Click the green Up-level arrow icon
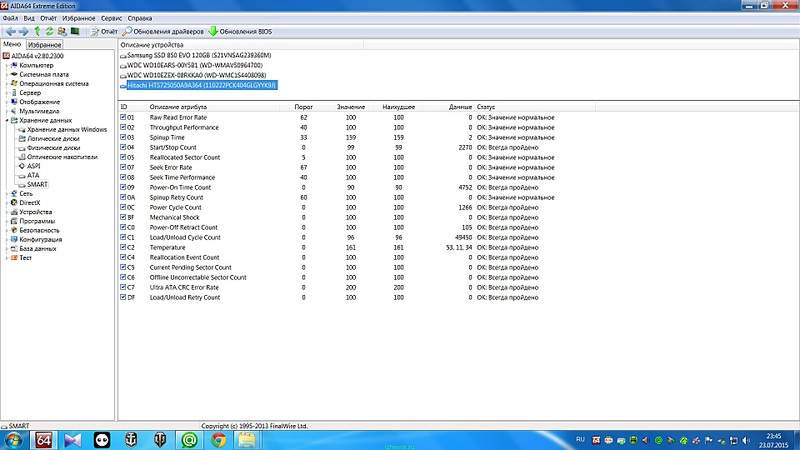The width and height of the screenshot is (800, 450). coord(36,32)
